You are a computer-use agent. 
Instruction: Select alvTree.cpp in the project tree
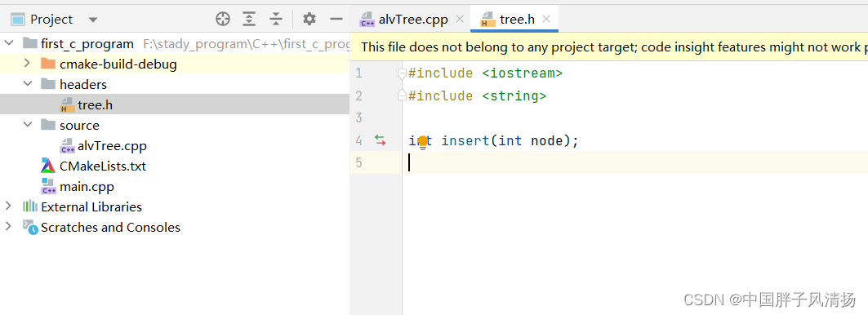pos(175,145)
